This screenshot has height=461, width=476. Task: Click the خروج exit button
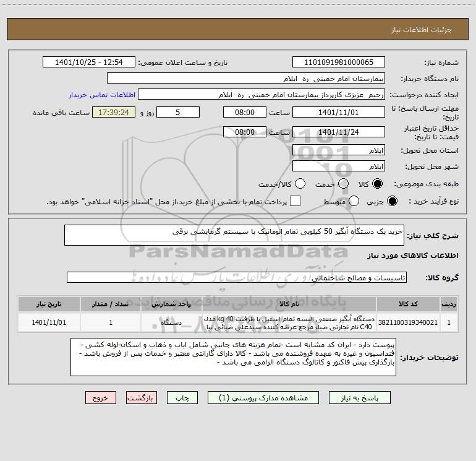[101, 398]
